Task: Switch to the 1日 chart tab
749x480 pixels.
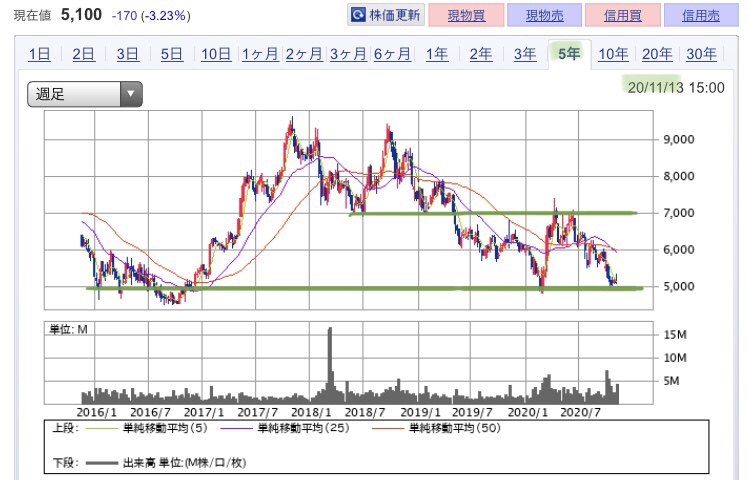Action: point(40,55)
